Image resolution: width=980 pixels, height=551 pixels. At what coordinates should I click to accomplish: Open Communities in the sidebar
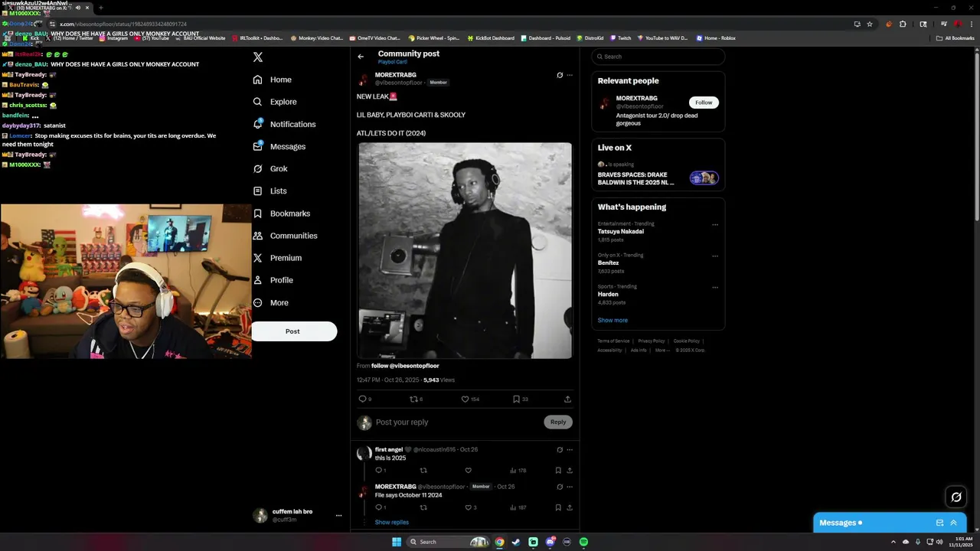click(285, 236)
